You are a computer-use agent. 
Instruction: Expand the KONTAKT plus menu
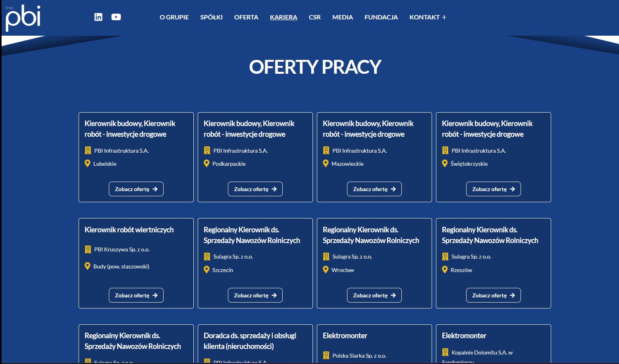point(444,17)
